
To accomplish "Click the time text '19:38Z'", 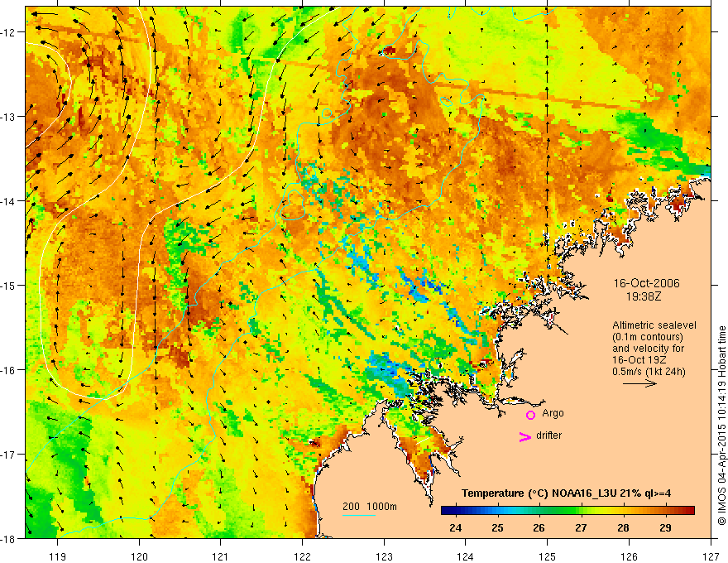I will (x=644, y=296).
